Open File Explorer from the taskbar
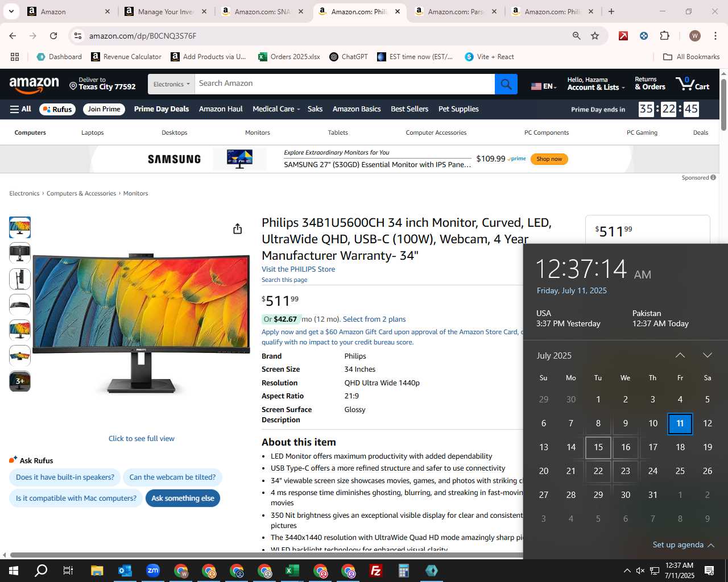The width and height of the screenshot is (728, 582). tap(97, 571)
